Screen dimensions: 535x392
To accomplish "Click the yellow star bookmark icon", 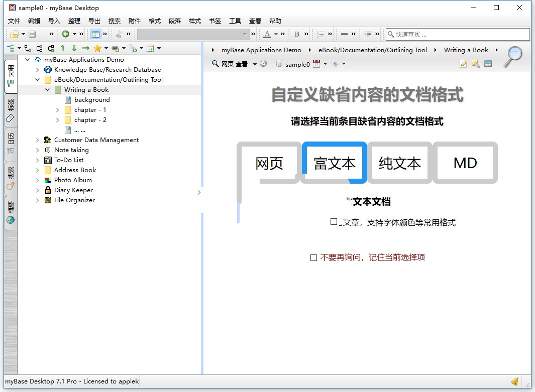I will pos(97,48).
